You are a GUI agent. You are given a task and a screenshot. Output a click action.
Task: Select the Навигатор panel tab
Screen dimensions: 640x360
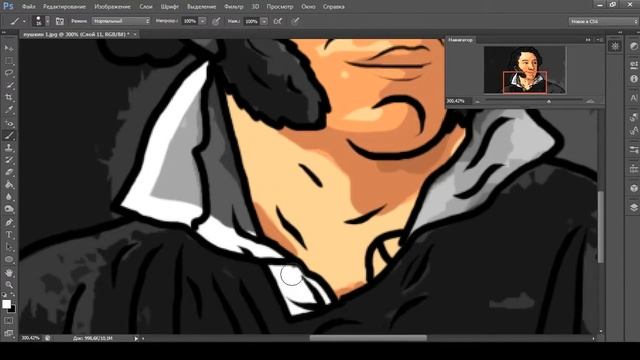coord(460,40)
